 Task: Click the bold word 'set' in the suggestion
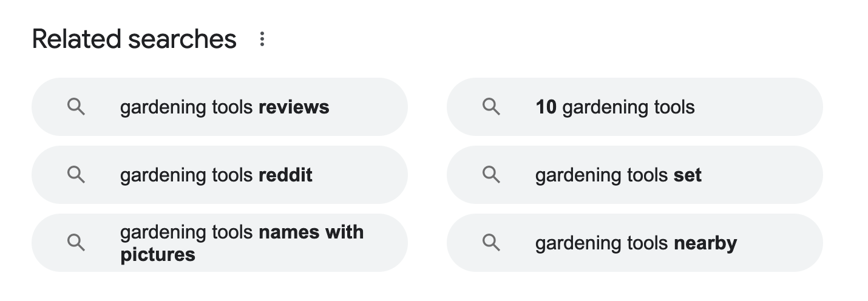688,175
